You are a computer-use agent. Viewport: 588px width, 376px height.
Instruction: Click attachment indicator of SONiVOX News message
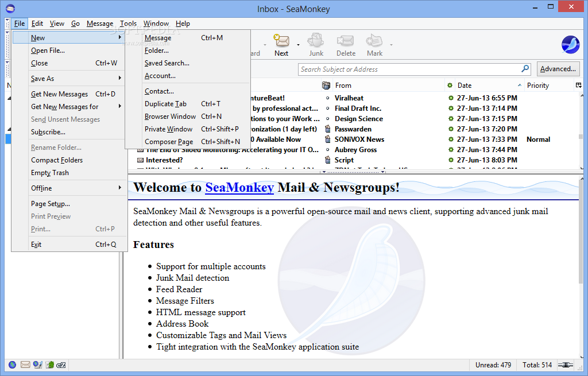click(327, 139)
